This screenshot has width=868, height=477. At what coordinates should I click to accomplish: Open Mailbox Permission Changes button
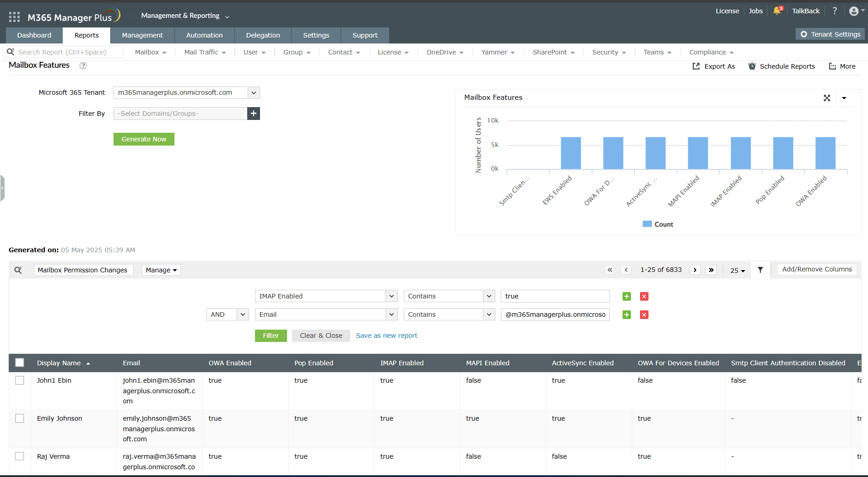click(83, 270)
